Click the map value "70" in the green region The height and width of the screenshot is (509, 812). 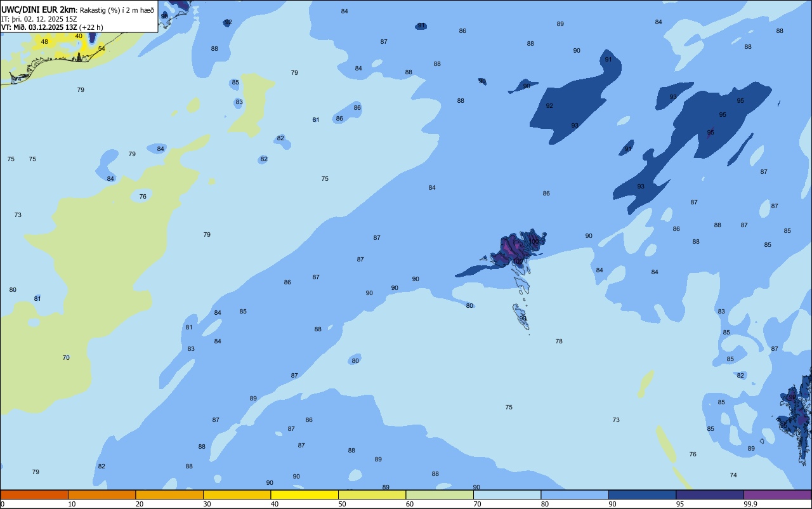(66, 358)
